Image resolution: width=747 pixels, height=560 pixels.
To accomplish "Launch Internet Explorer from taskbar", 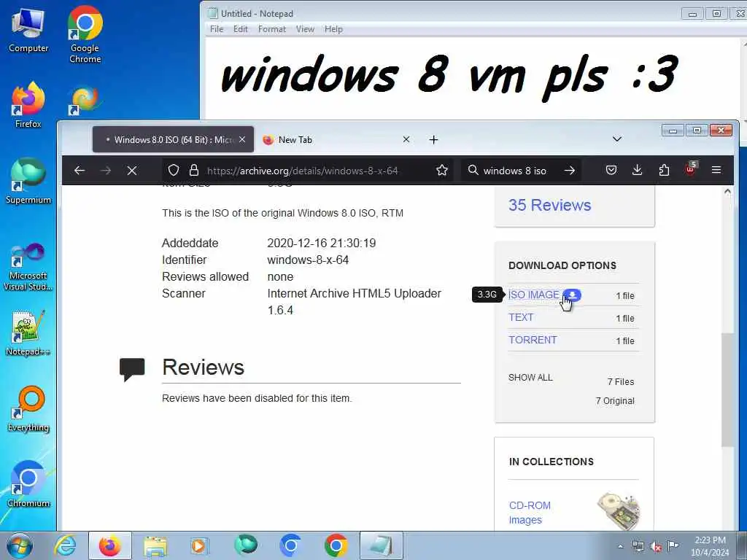I will [x=65, y=545].
